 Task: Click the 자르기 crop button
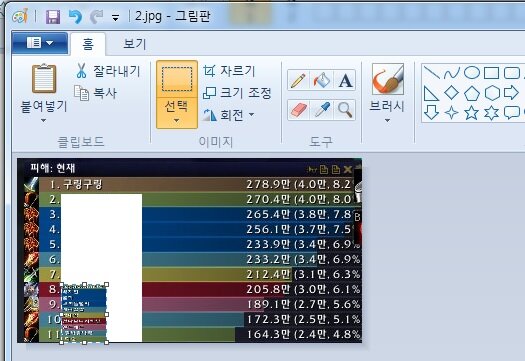229,71
